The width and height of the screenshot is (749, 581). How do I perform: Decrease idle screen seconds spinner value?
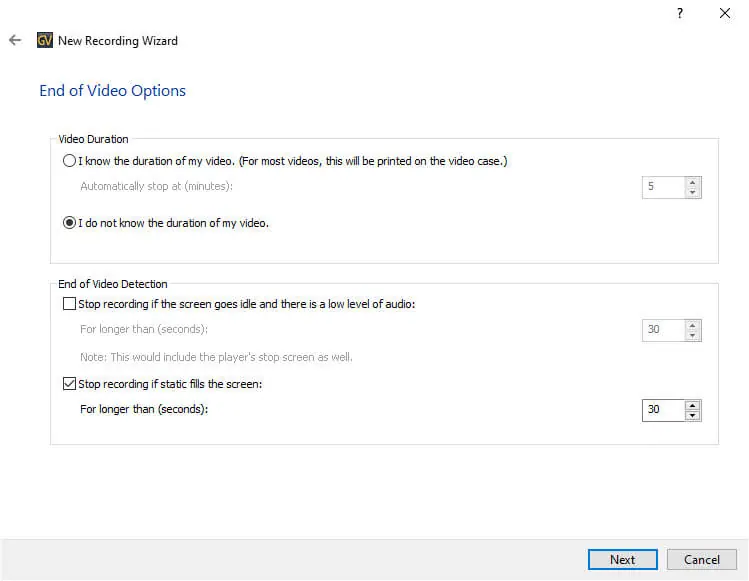(x=693, y=335)
